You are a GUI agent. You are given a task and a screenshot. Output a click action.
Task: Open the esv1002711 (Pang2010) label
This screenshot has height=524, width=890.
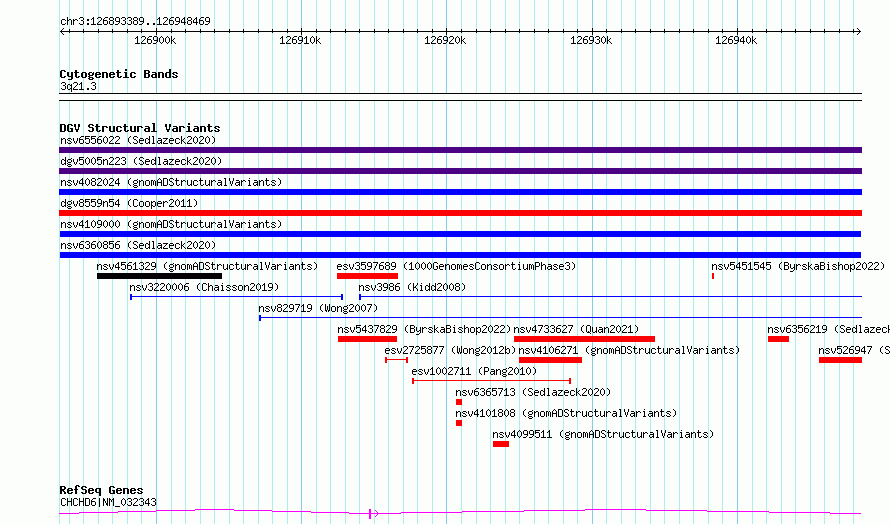(474, 371)
